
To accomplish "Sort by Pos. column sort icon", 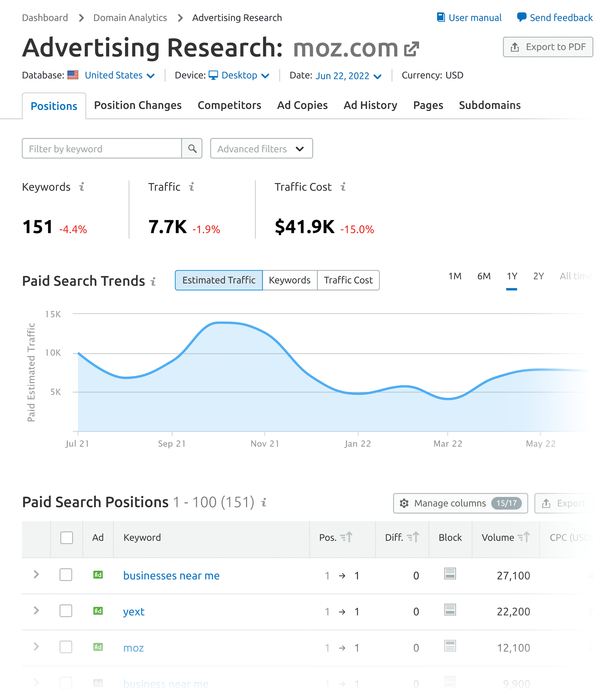I will pos(346,537).
